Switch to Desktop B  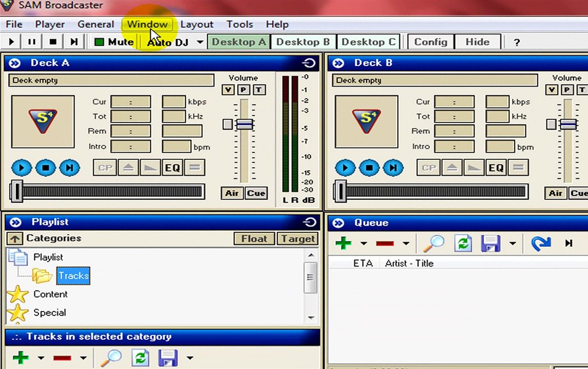point(303,42)
